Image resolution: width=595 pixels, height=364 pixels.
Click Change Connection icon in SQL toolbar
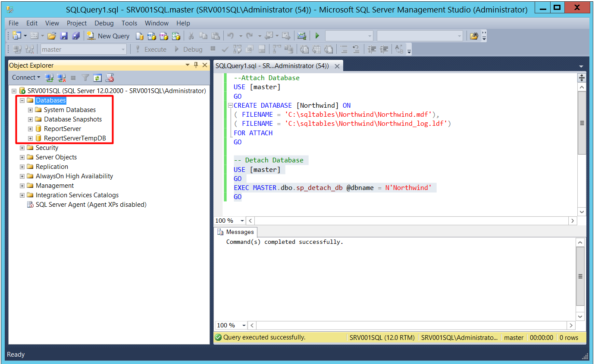coord(30,49)
